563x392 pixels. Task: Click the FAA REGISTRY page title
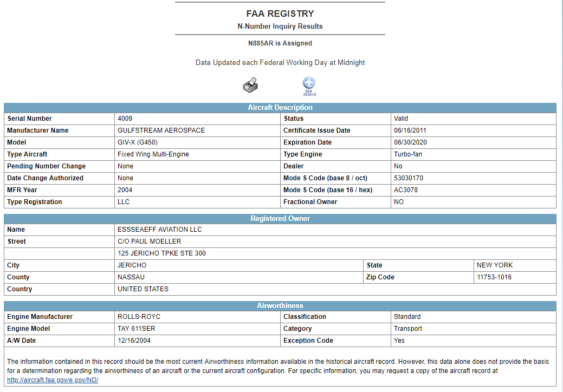tap(280, 14)
